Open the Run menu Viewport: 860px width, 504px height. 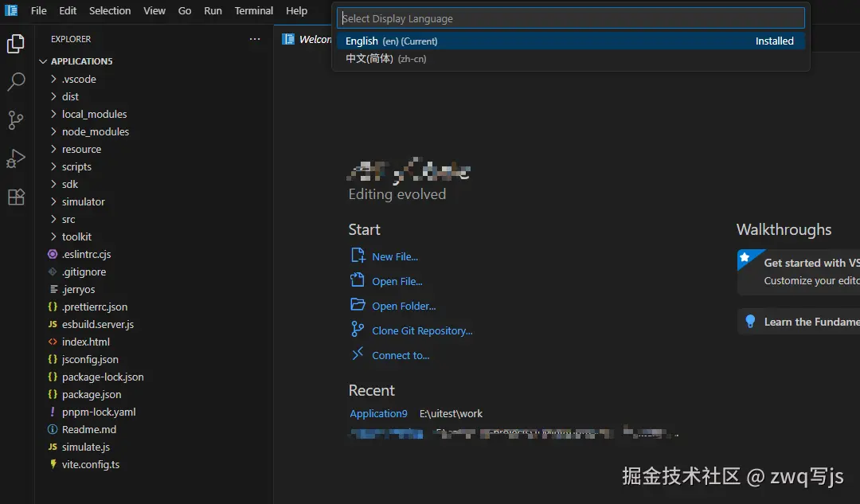coord(213,10)
